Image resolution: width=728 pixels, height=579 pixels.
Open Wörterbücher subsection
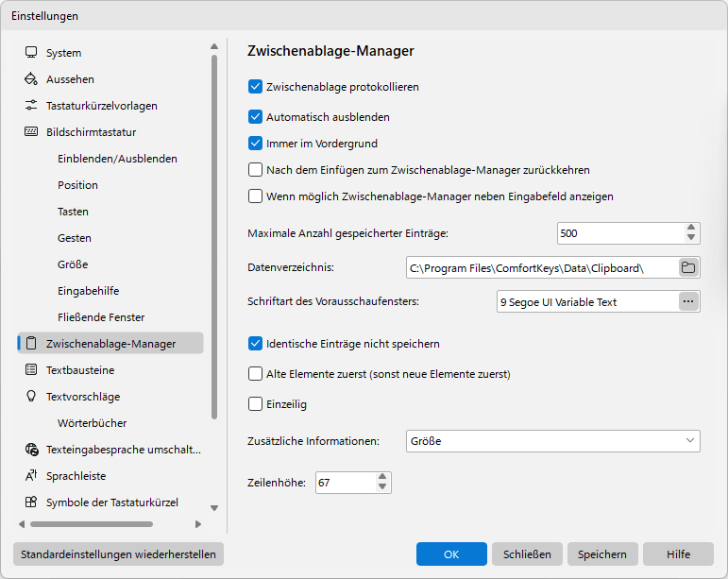92,423
